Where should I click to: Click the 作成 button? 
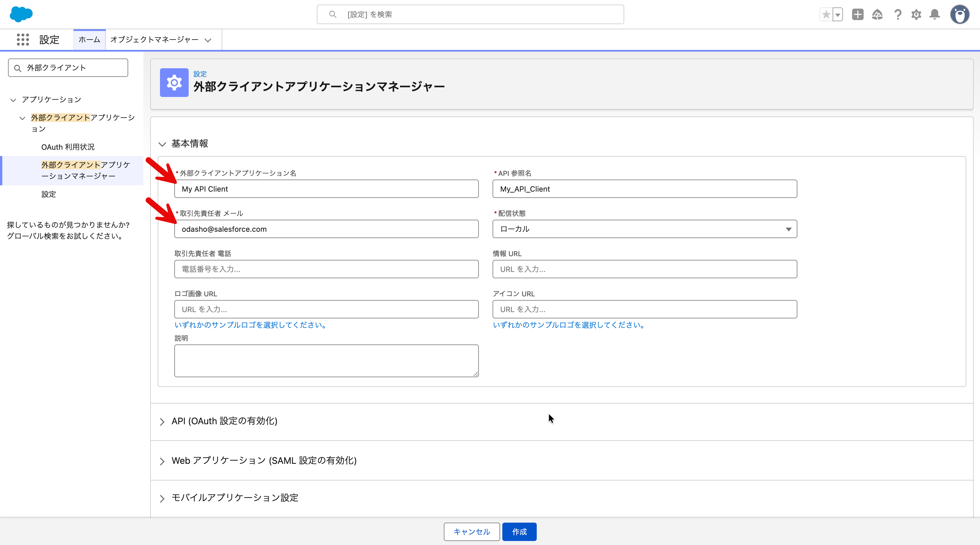(519, 532)
